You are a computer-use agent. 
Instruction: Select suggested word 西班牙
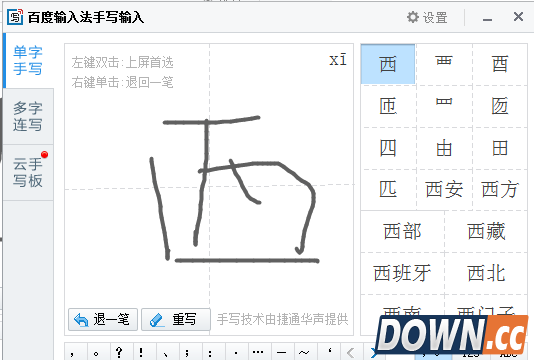[402, 273]
